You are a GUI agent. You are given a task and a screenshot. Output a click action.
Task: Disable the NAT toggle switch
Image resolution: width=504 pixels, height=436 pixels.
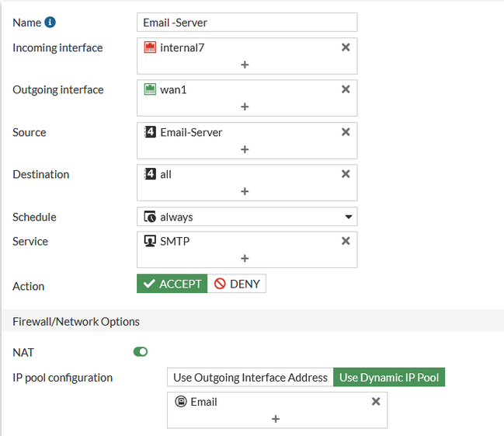tap(141, 352)
